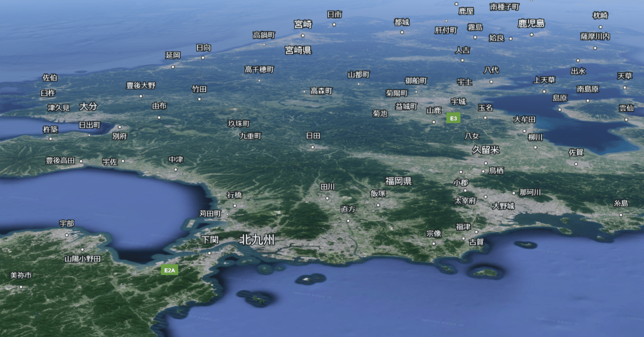Click the 行橋 map label
The width and height of the screenshot is (644, 337).
click(235, 195)
